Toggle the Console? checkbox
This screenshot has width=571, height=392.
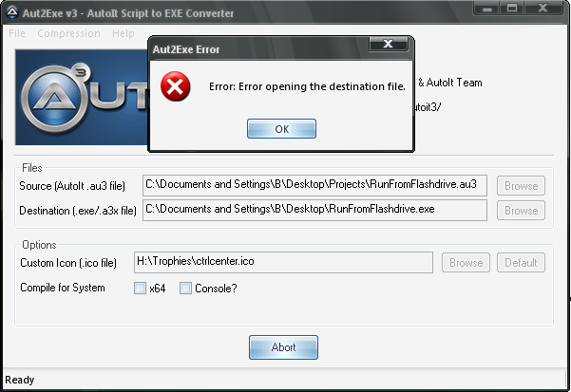[x=185, y=288]
